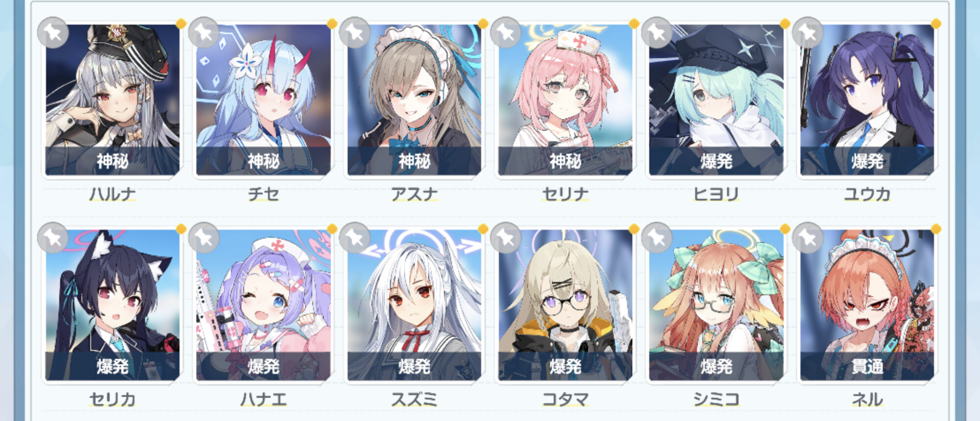Click pin icon on シミコ card

[657, 238]
